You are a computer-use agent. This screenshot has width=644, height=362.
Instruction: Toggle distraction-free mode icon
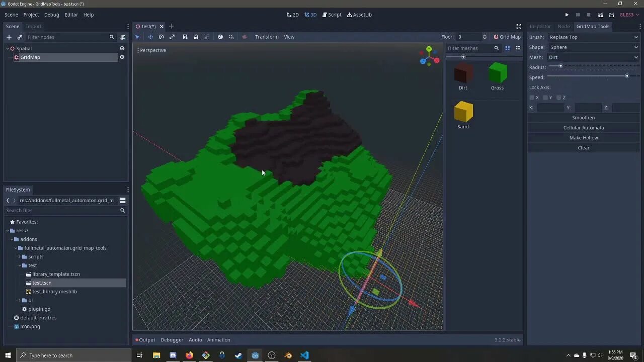coord(519,27)
